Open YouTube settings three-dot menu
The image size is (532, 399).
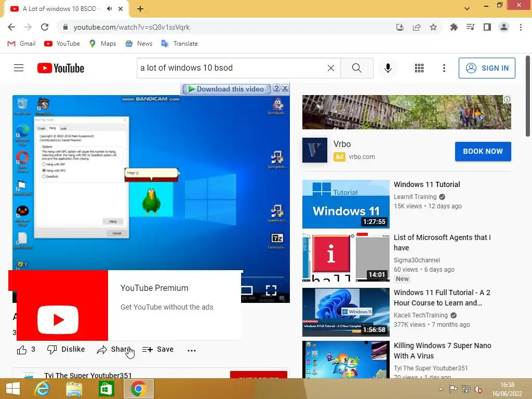coord(444,68)
